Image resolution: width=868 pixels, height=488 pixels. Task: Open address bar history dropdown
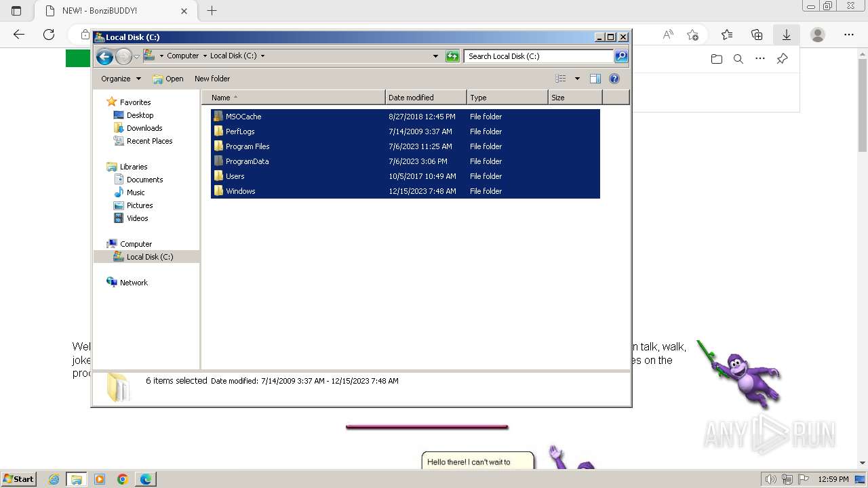point(435,56)
